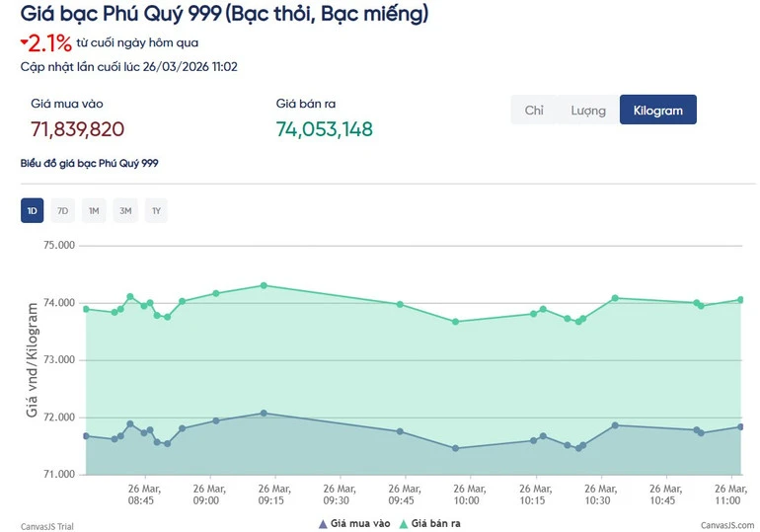Click the first green data point on chart
760x532 pixels.
tap(86, 309)
